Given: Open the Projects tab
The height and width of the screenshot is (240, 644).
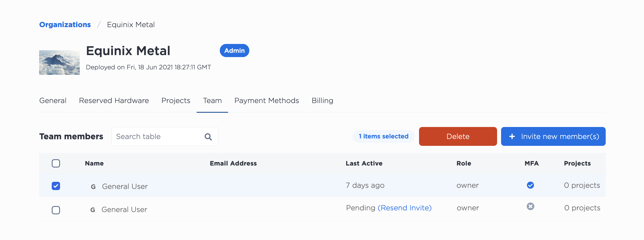Looking at the screenshot, I should click(x=176, y=101).
